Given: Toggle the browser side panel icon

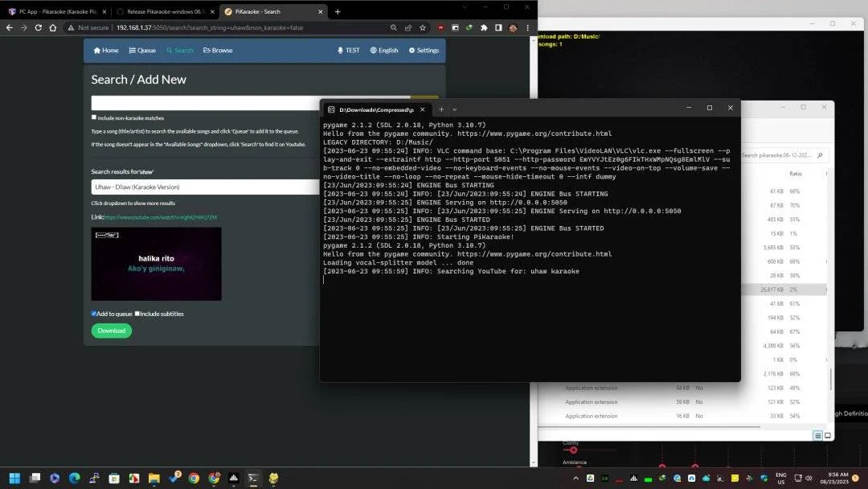Looking at the screenshot, I should [x=498, y=27].
